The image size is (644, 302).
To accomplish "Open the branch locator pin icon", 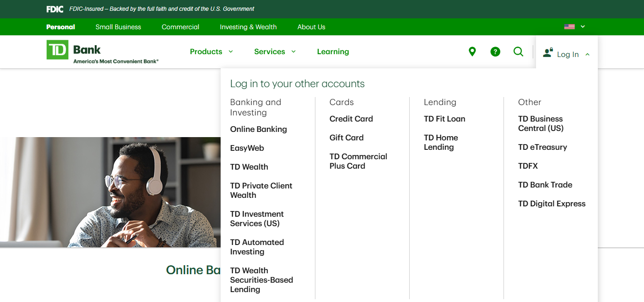I will [472, 52].
